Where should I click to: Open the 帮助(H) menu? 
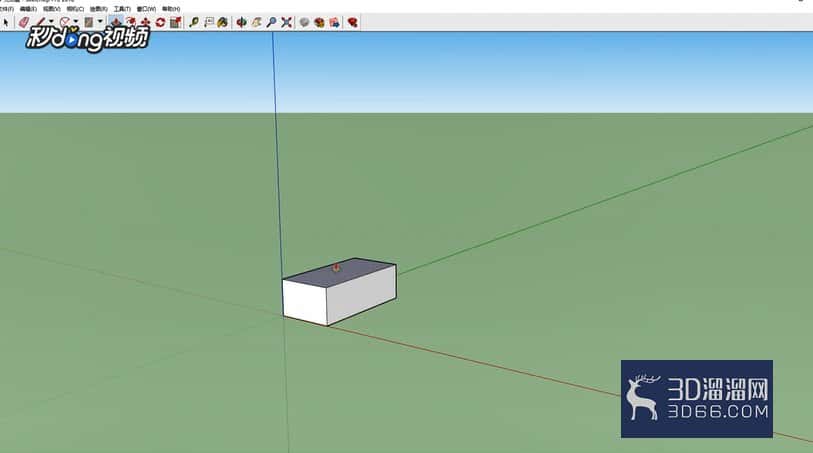pos(171,9)
